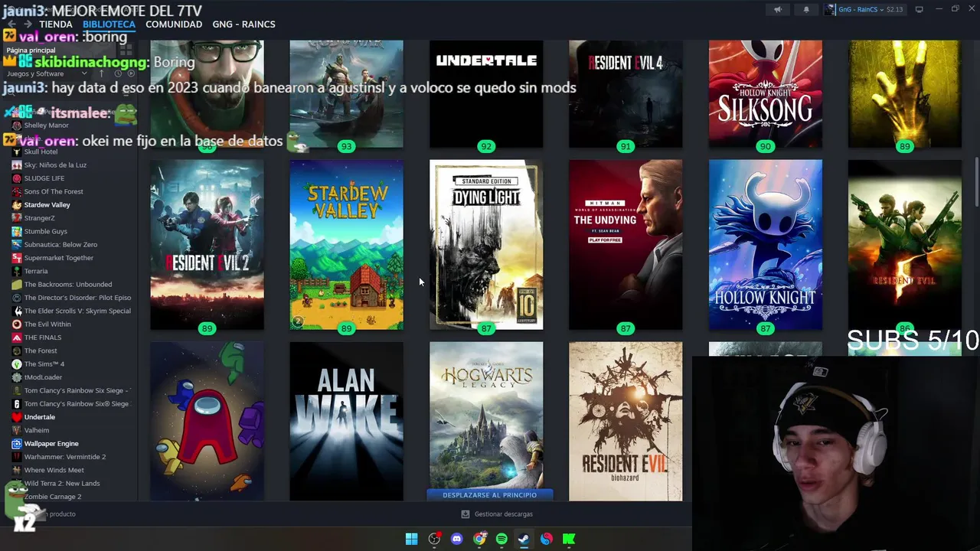The height and width of the screenshot is (551, 980).
Task: Open the Steam notifications bell
Action: point(806,9)
